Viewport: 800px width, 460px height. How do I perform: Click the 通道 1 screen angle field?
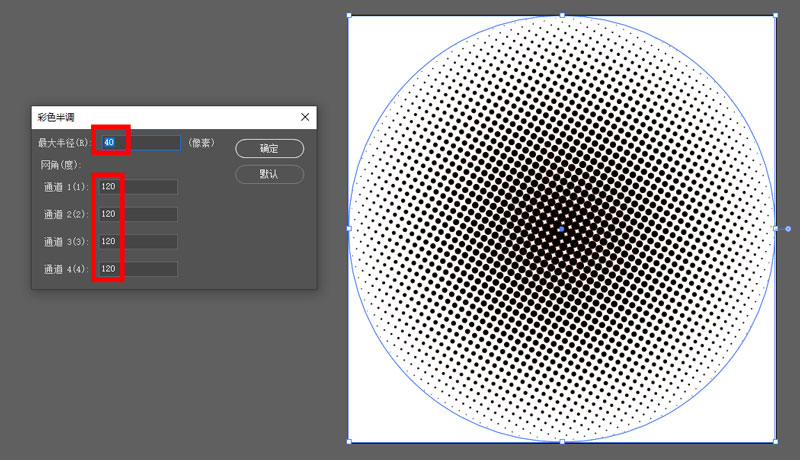tap(138, 187)
